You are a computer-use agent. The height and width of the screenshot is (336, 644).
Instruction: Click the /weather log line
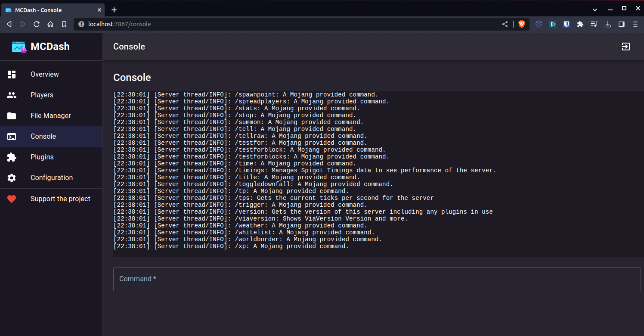(x=240, y=226)
